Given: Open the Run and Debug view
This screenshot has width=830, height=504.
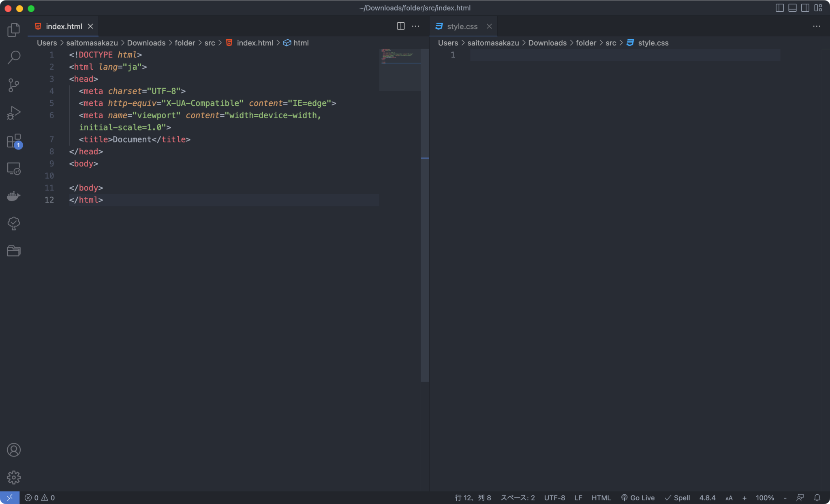Looking at the screenshot, I should [x=14, y=113].
